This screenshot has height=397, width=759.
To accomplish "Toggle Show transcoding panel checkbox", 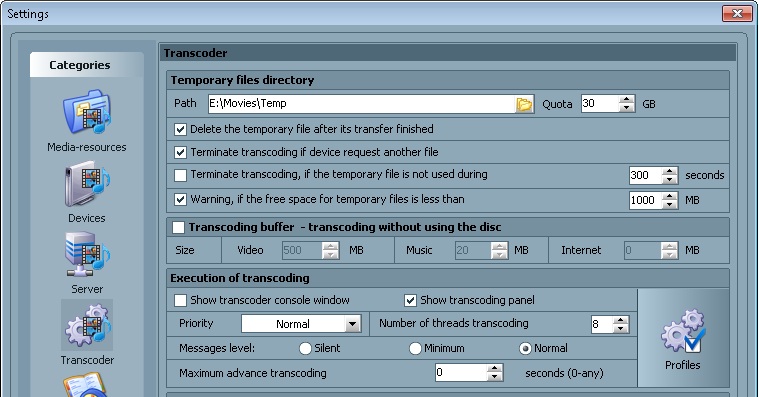I will click(410, 301).
